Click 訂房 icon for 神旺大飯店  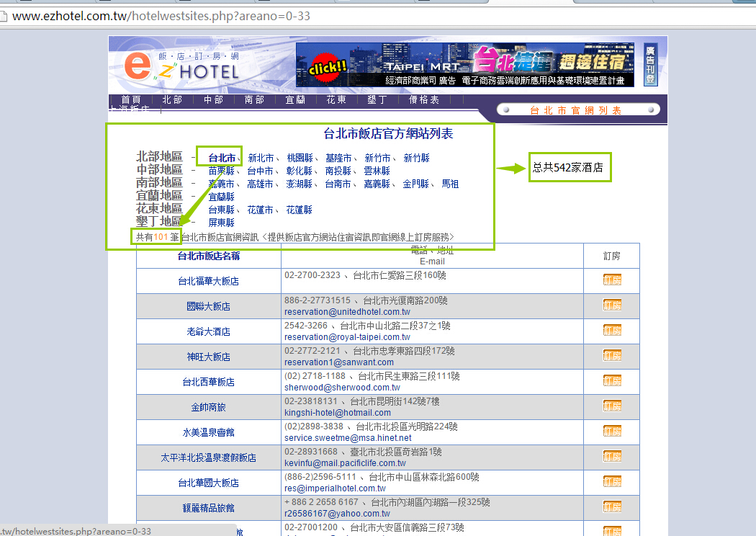(612, 356)
